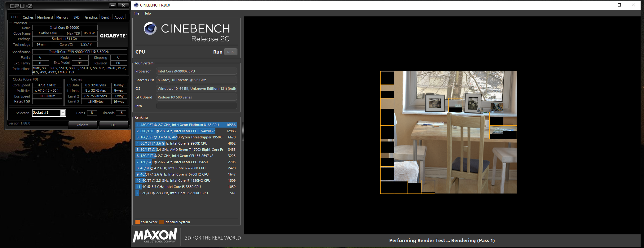Click the Level 2 cache value 8 x 256 KBytes

(x=96, y=96)
